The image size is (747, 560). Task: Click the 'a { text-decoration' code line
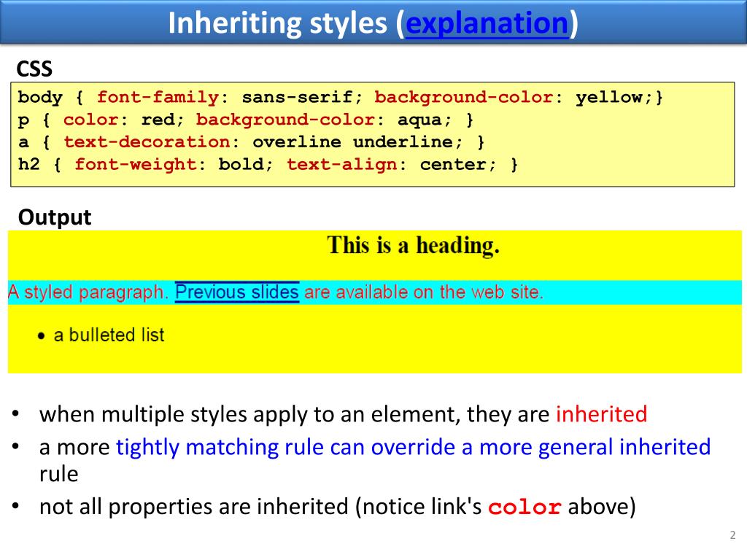click(252, 142)
